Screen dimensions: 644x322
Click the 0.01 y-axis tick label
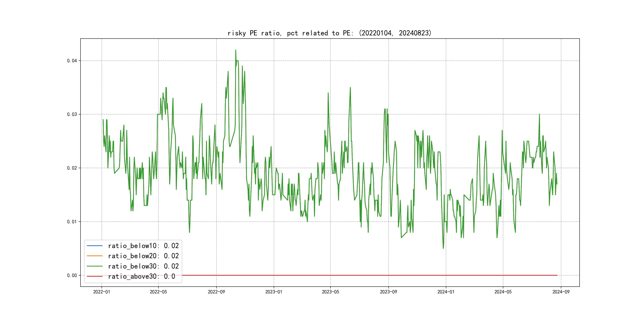tap(72, 222)
